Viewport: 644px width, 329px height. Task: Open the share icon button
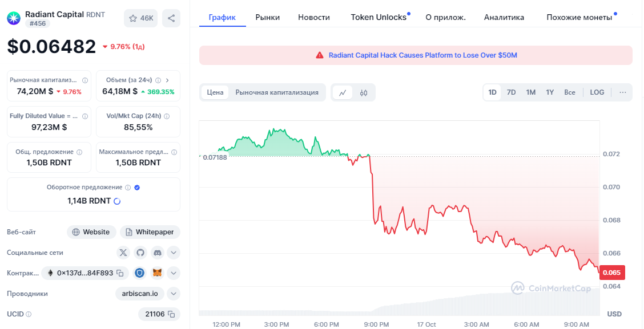(171, 18)
